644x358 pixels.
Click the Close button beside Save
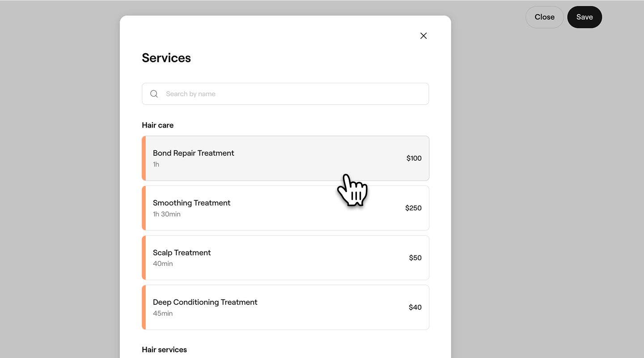click(x=544, y=17)
